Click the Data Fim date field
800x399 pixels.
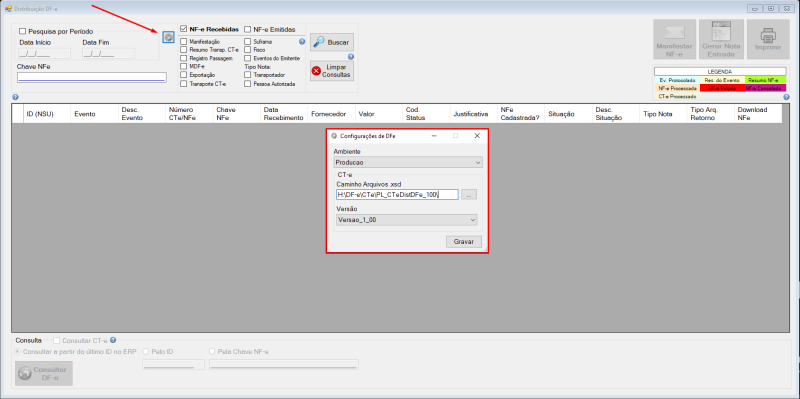pyautogui.click(x=109, y=53)
